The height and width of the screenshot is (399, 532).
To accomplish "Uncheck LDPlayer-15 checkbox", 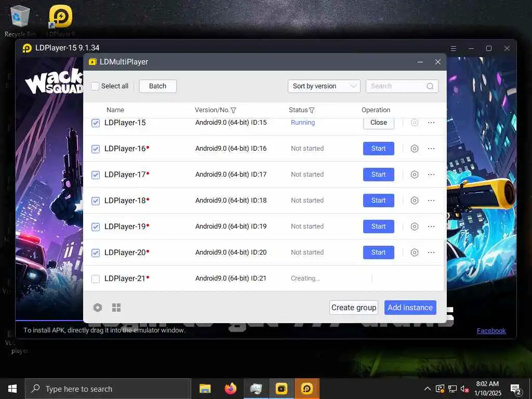I will [x=96, y=123].
